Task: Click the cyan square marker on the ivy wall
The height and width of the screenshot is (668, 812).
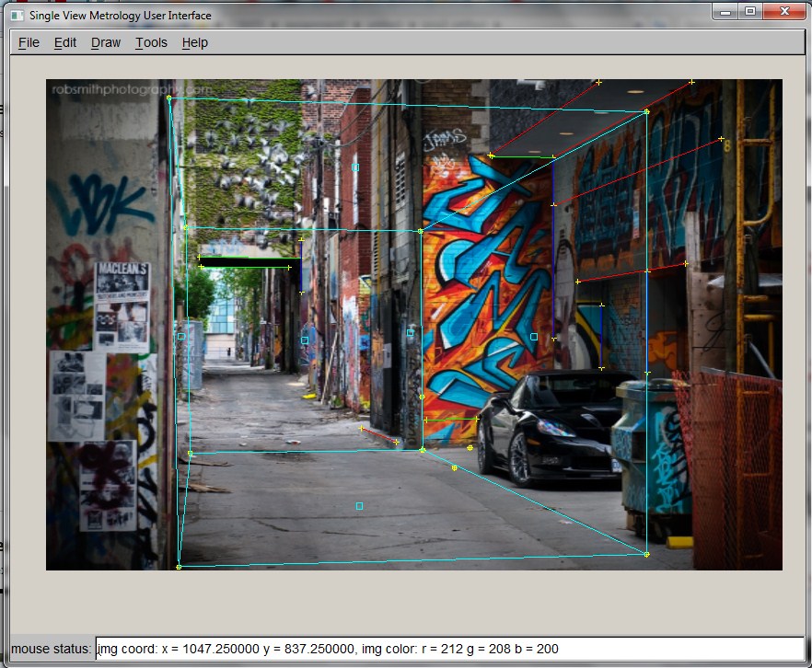Action: [355, 167]
